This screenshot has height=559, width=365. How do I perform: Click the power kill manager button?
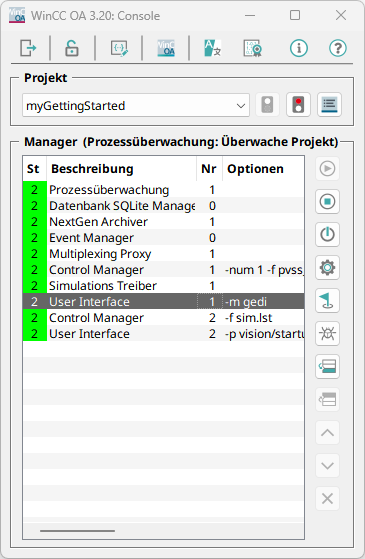pos(327,235)
